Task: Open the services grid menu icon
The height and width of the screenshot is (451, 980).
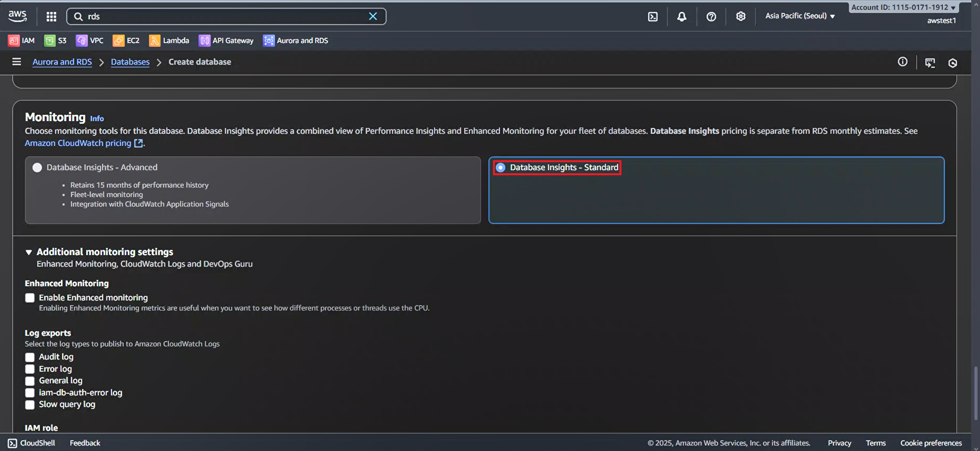Action: pyautogui.click(x=51, y=17)
